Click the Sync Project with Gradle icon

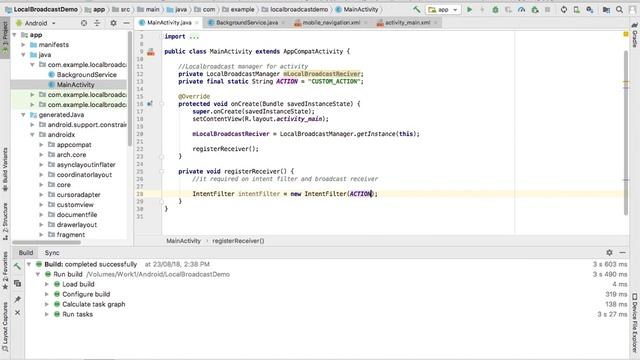tap(564, 9)
